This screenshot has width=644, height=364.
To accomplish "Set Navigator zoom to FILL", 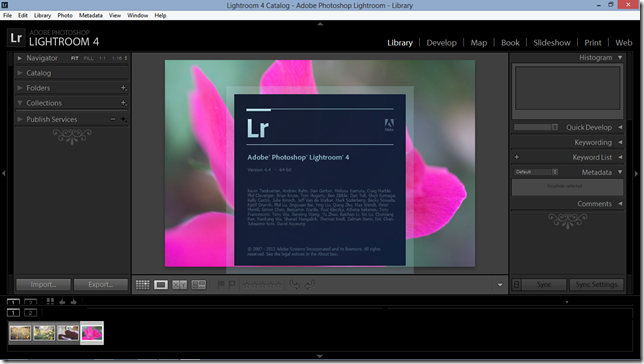I will (88, 58).
